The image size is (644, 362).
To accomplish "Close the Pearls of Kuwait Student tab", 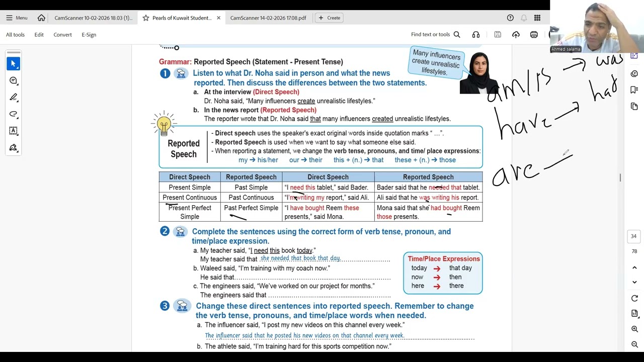I will point(218,18).
